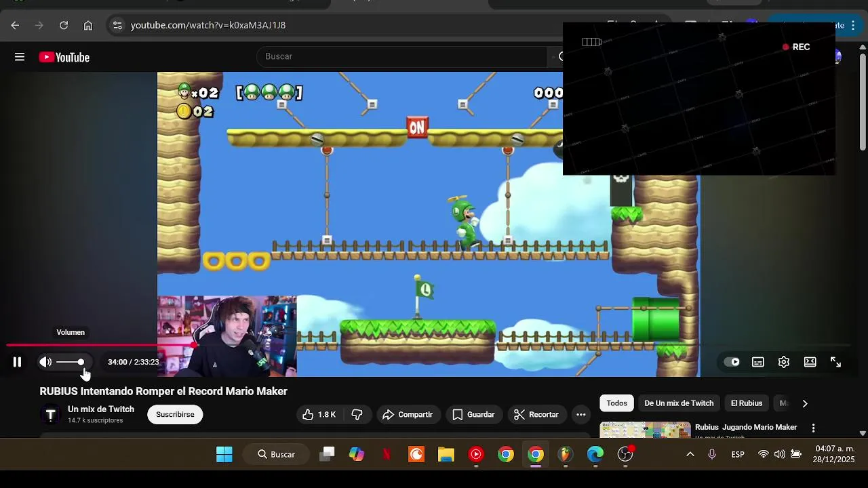The image size is (868, 488).
Task: Switch to theater mode
Action: pos(810,362)
